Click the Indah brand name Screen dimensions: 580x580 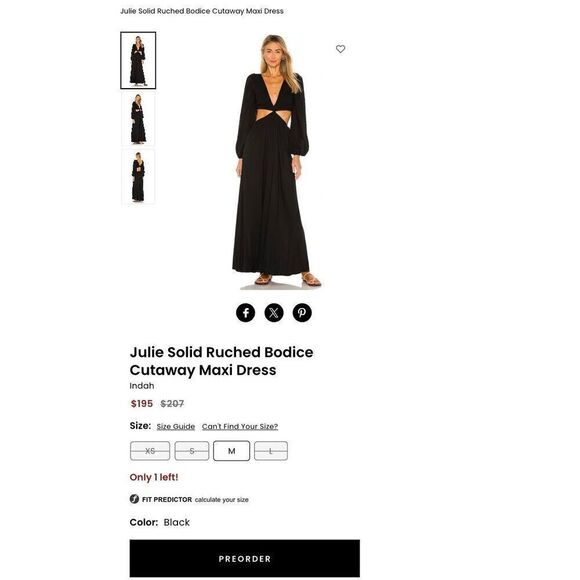pos(142,386)
